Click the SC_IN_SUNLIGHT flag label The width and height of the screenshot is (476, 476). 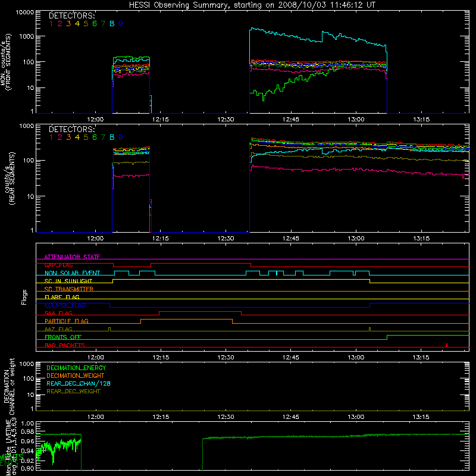68,281
